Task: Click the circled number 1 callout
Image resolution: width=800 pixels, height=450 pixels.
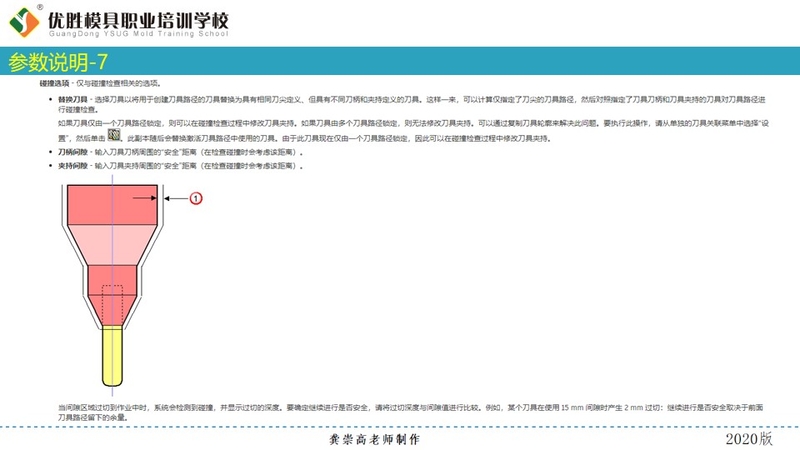Action: 196,199
